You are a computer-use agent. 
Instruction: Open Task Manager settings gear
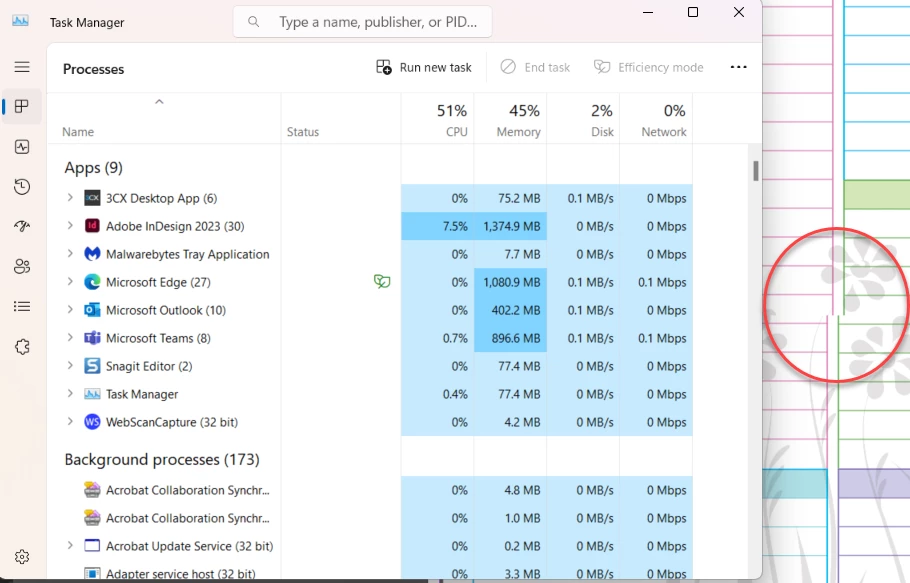click(x=22, y=557)
